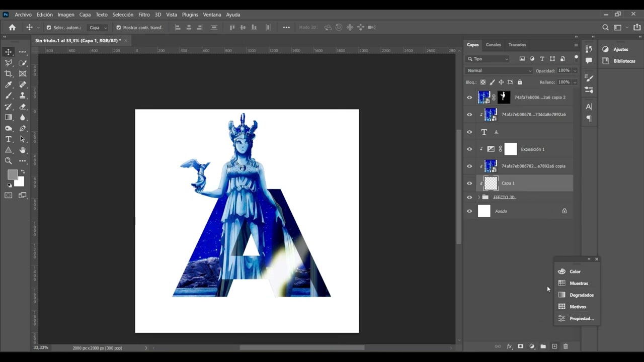Open the Degradados panel button
The width and height of the screenshot is (644, 362).
tap(577, 295)
